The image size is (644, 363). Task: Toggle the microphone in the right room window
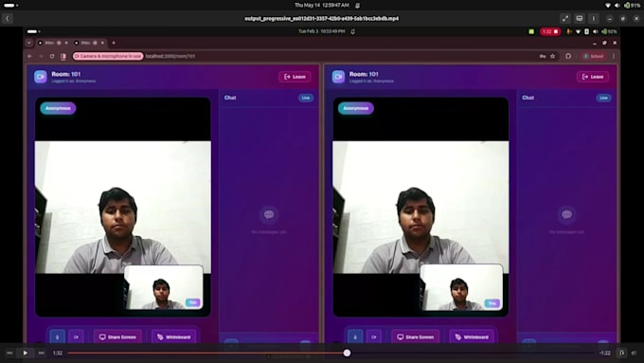pyautogui.click(x=355, y=337)
